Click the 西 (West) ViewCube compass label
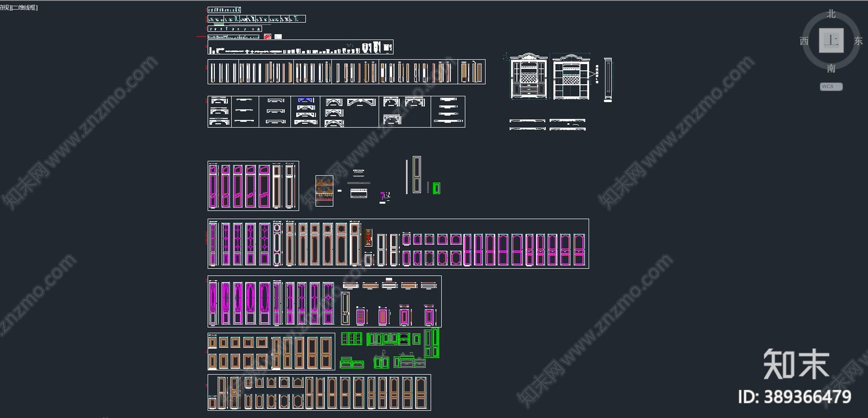Viewport: 868px width, 418px height. 804,41
